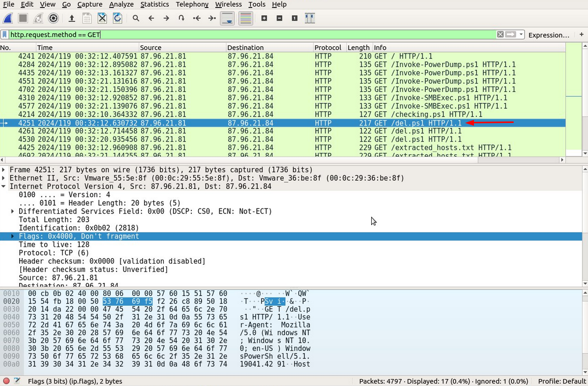This screenshot has height=386, width=588.
Task: Expand the Frame 4251 tree item
Action: tap(4, 170)
